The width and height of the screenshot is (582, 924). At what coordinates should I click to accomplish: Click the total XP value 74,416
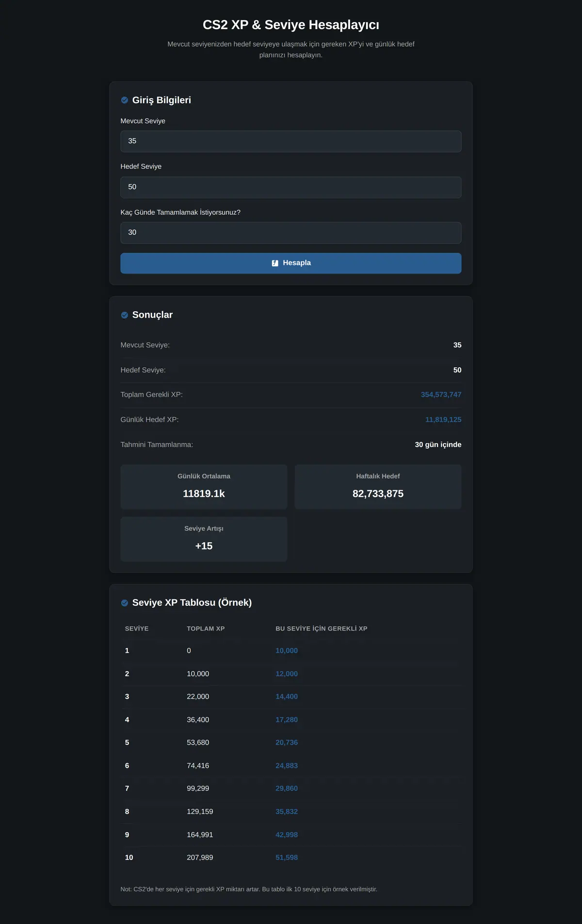(x=198, y=766)
